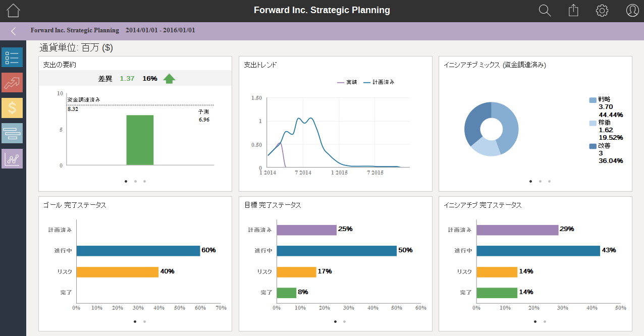Viewport: 644px width, 336px height.
Task: Open the User profile icon
Action: (632, 11)
